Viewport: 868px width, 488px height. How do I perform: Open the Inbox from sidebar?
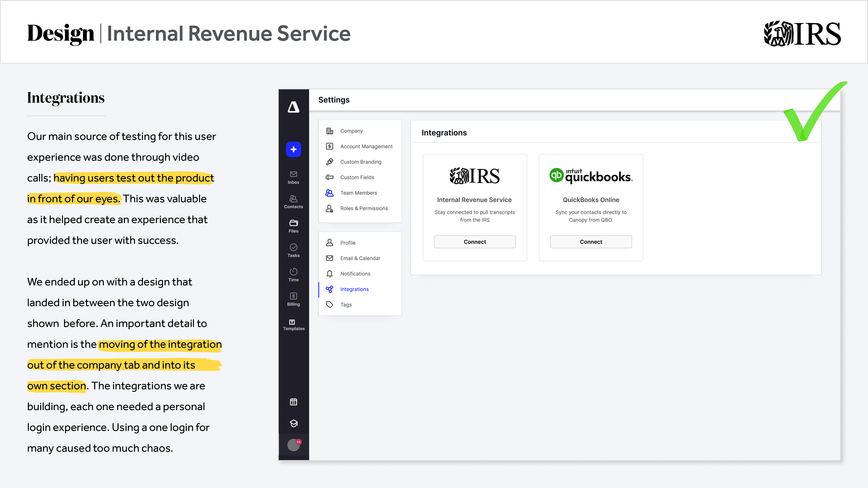[x=293, y=178]
